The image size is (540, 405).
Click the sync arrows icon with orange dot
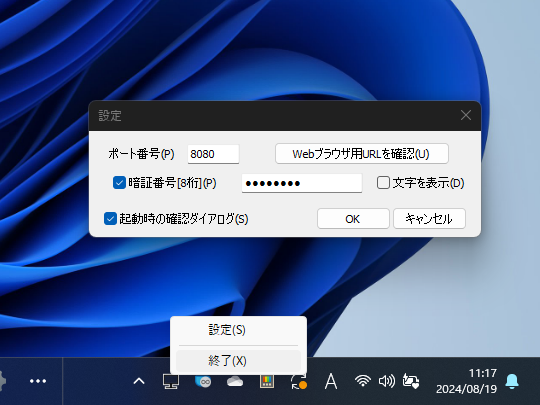coord(299,381)
